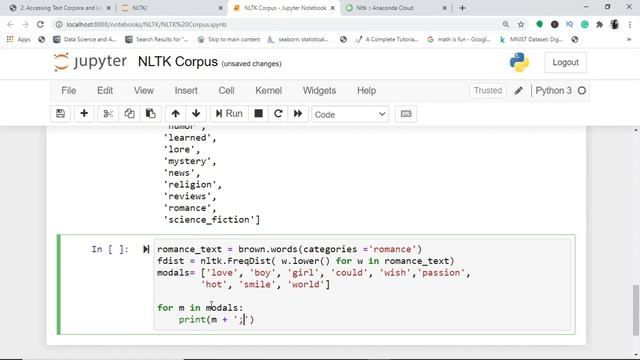Screen dimensions: 640x360
Task: Cut selected cells with scissors icon
Action: (108, 114)
